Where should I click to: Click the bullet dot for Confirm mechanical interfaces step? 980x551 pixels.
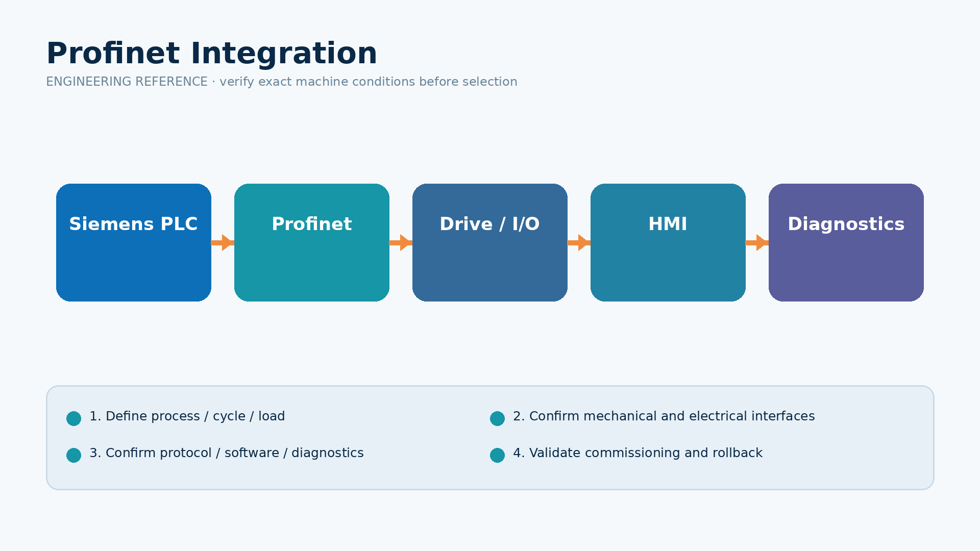click(x=497, y=418)
